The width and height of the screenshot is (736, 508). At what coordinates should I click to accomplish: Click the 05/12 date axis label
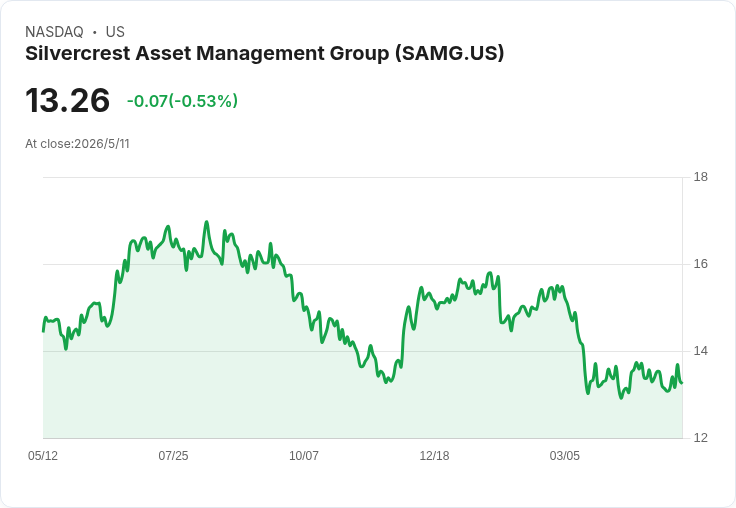point(43,455)
